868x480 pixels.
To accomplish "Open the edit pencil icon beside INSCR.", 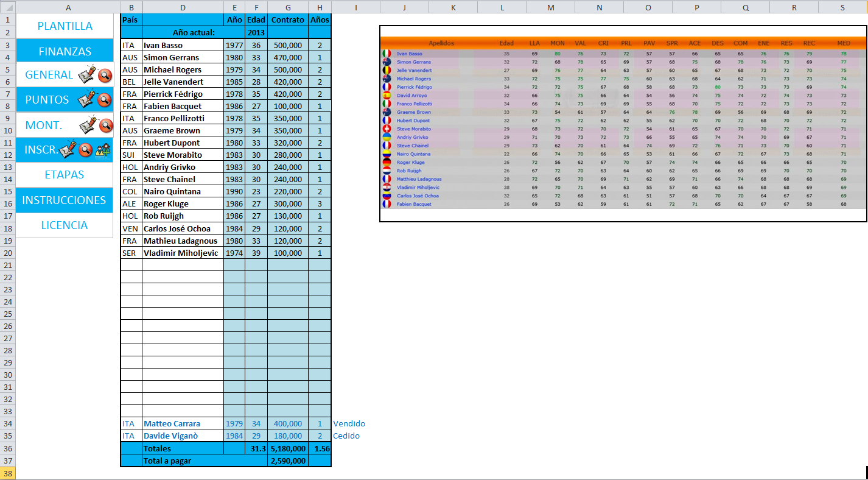I will [x=69, y=149].
